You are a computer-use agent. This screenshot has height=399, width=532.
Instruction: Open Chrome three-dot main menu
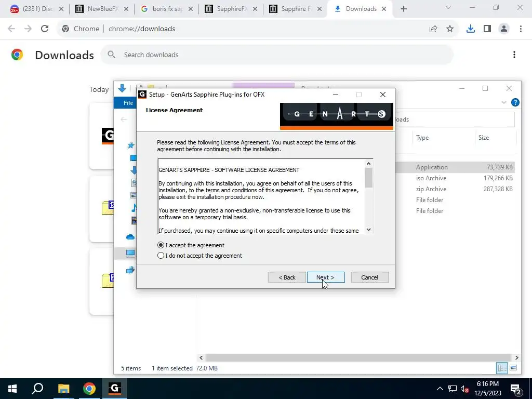[x=521, y=29]
